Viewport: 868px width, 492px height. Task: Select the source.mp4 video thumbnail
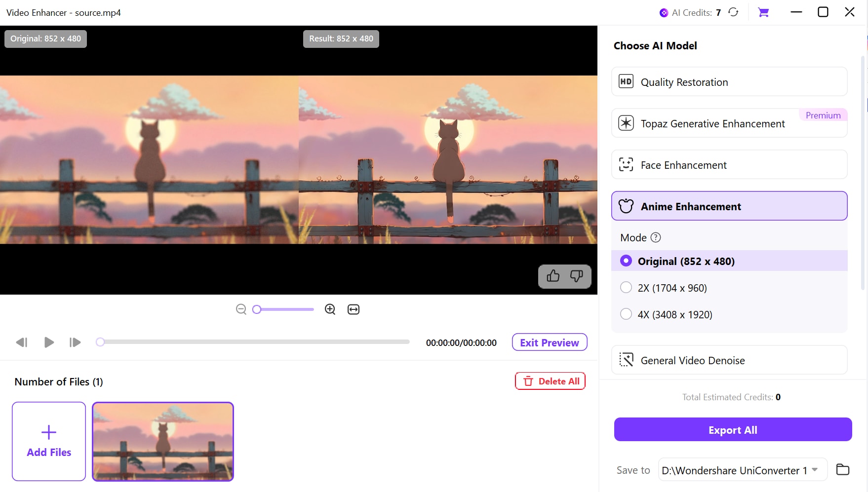tap(163, 441)
